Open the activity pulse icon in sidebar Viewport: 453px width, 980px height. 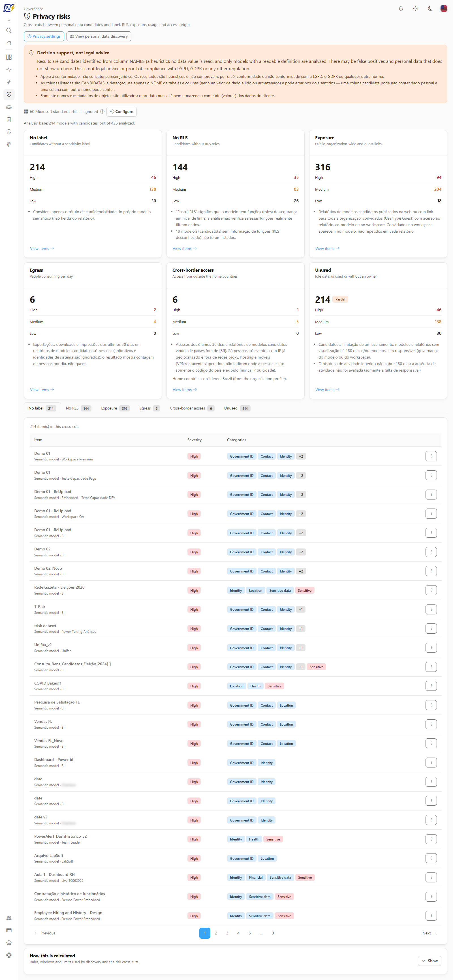point(9,70)
